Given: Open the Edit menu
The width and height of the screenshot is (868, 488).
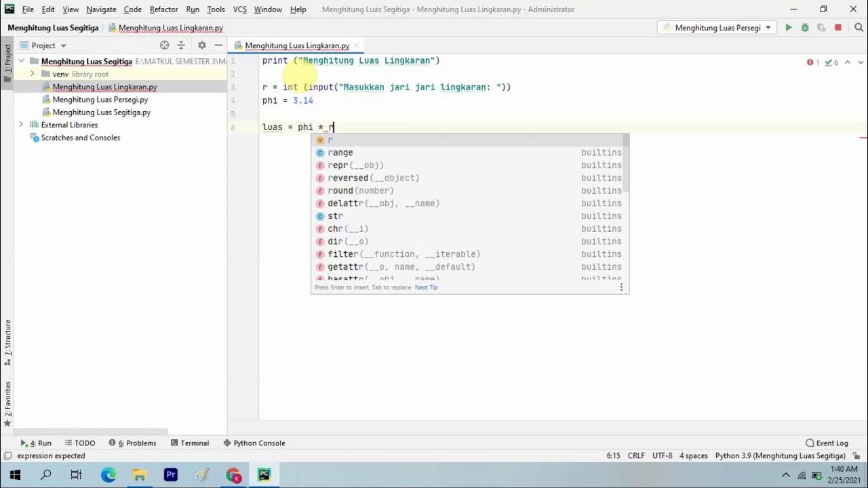Looking at the screenshot, I should point(48,9).
